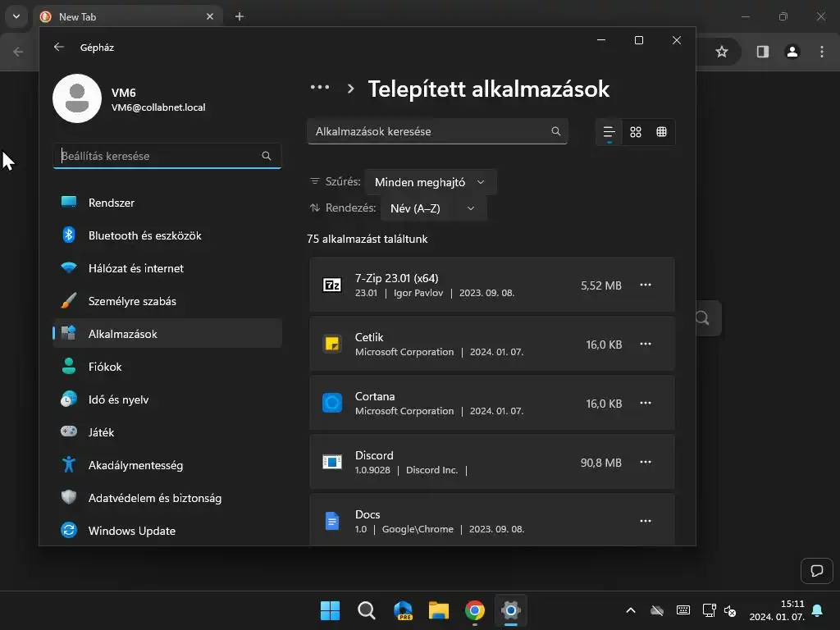Click the touch keyboard tray icon
Screen dimensions: 840x630
point(683,610)
